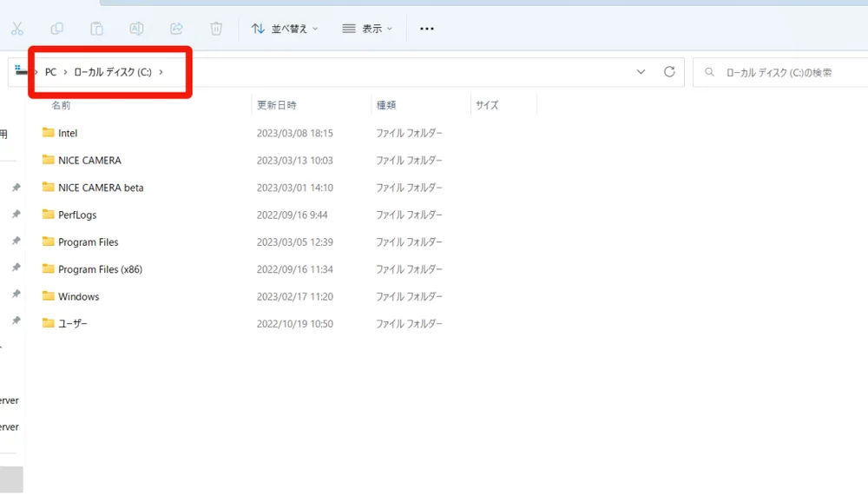
Task: Sort by 更新日時 column header
Action: pyautogui.click(x=276, y=105)
